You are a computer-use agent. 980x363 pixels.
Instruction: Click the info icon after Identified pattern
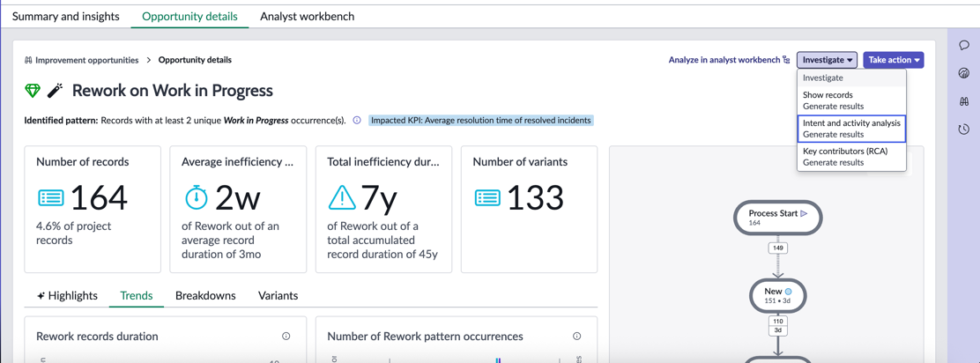(x=357, y=120)
